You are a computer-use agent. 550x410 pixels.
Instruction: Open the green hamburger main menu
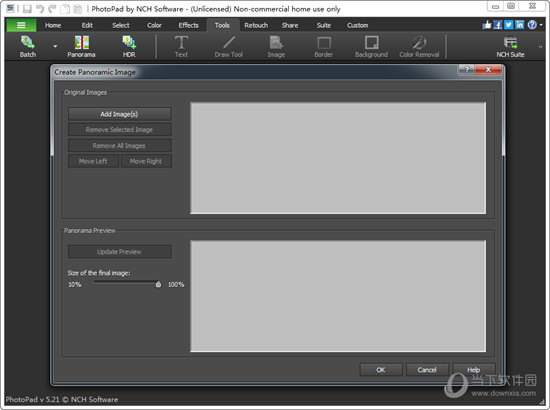click(x=21, y=25)
